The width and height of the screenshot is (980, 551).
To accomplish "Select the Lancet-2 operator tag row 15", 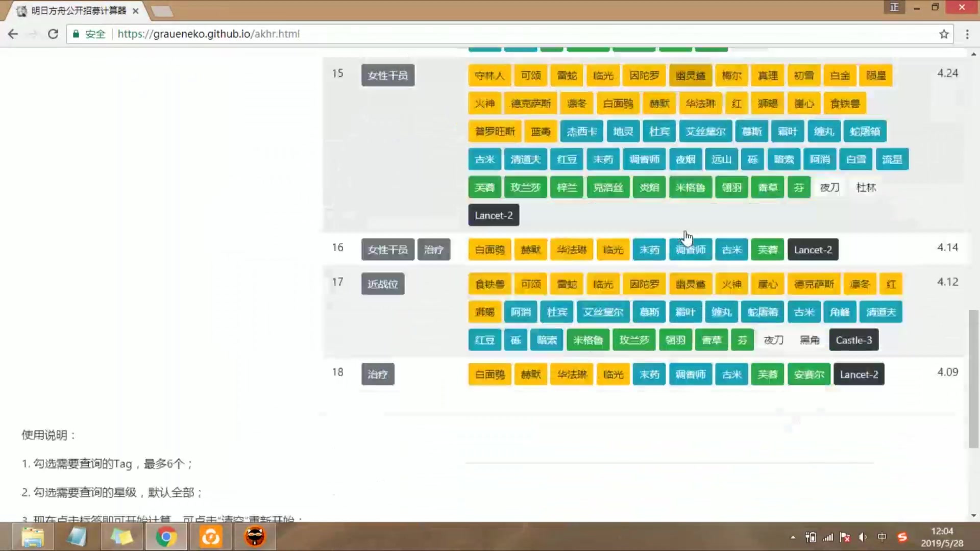I will pos(493,215).
